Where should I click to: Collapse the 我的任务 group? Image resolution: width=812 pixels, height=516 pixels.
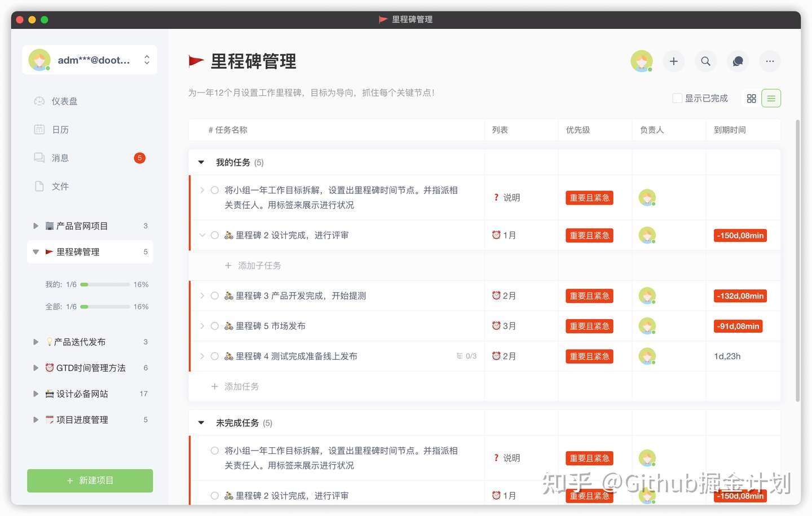(201, 162)
